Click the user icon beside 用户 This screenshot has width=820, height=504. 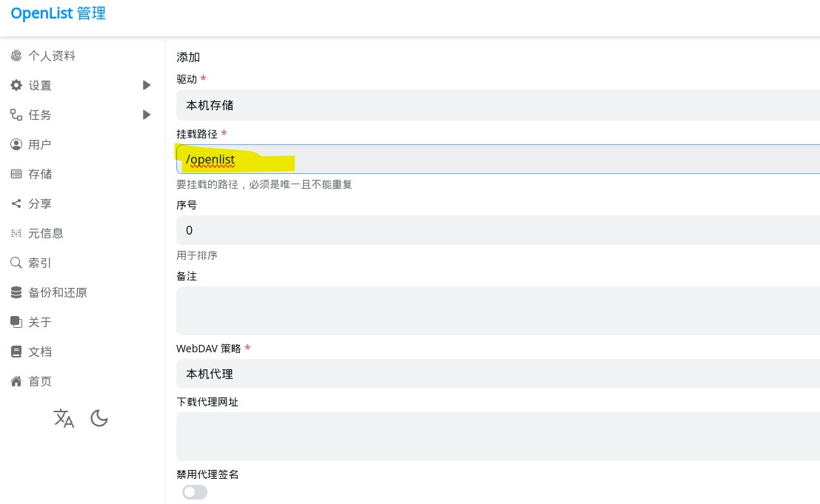click(16, 144)
